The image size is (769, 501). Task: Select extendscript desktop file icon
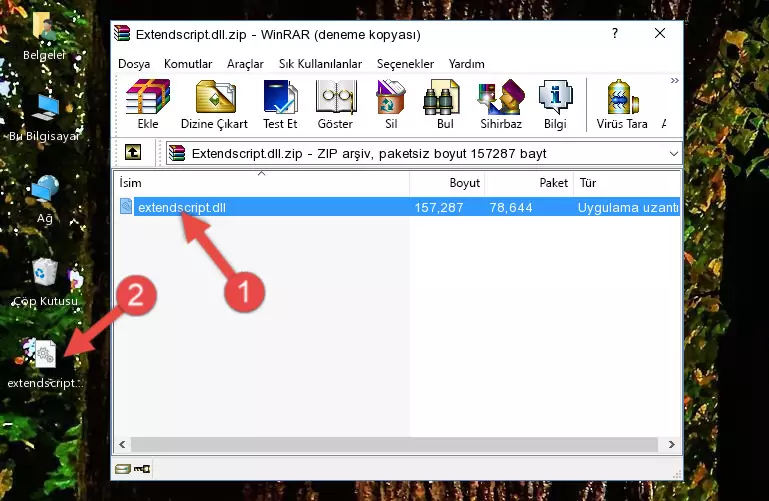[x=44, y=364]
